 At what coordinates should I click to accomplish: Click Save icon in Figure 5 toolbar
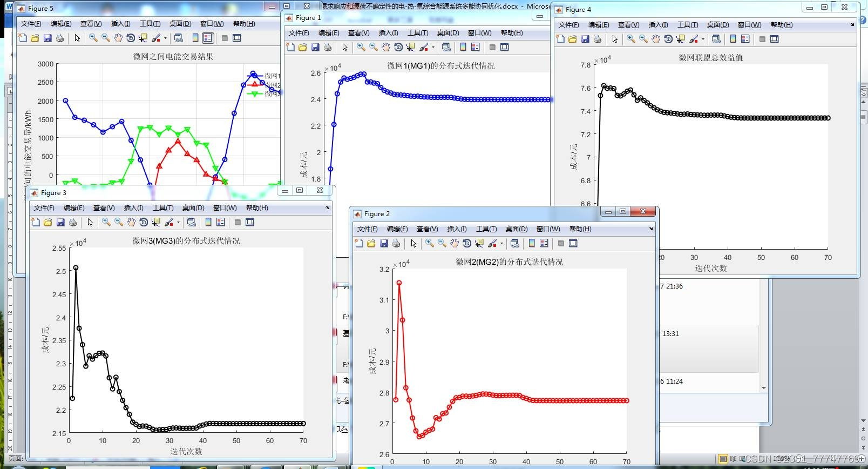48,38
